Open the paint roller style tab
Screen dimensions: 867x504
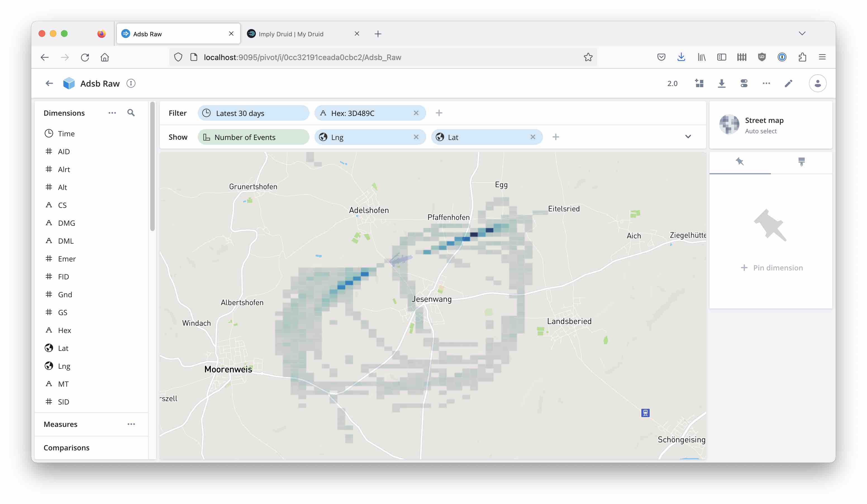(801, 162)
